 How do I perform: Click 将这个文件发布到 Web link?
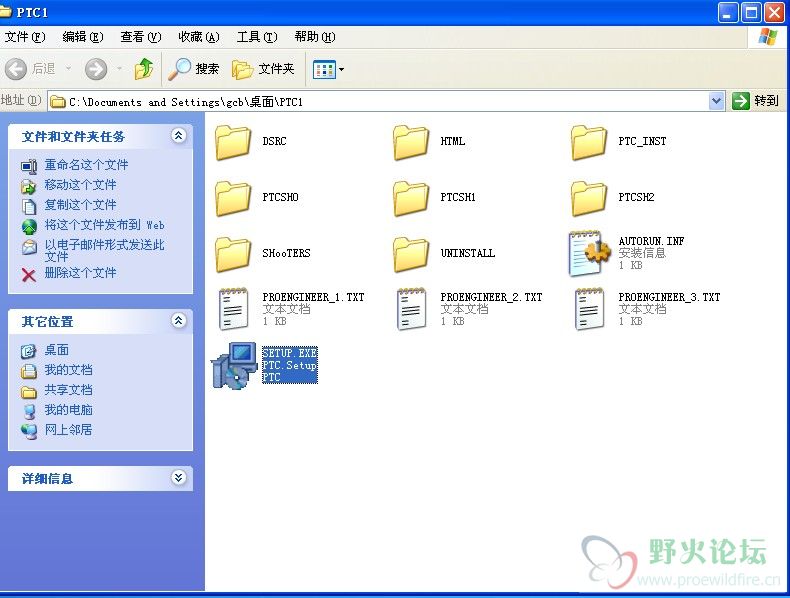[104, 225]
